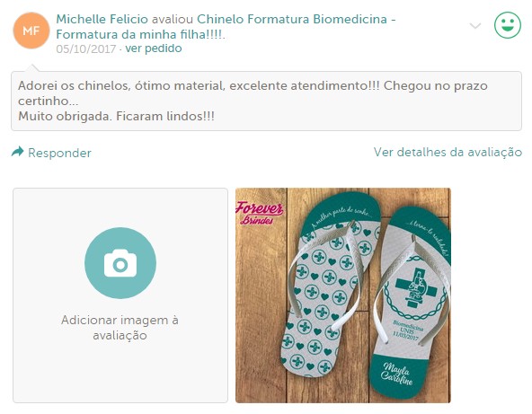Click the 'ver pedido' link
Viewport: 532px width, 414px height.
pos(154,48)
